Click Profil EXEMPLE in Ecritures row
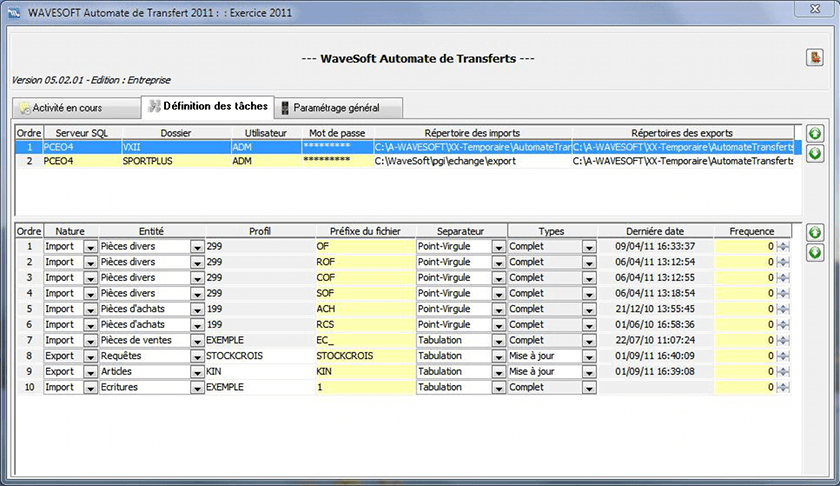The image size is (840, 486). point(260,387)
